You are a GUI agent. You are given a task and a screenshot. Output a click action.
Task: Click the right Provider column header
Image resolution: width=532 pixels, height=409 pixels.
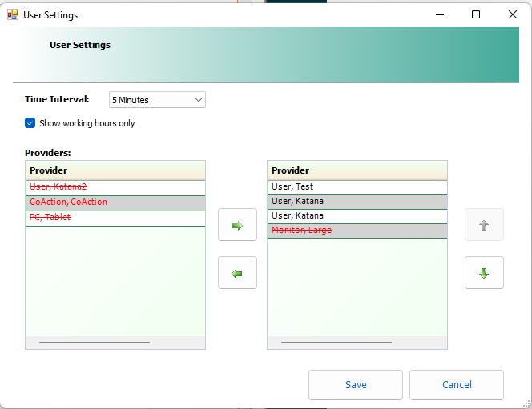click(x=357, y=170)
